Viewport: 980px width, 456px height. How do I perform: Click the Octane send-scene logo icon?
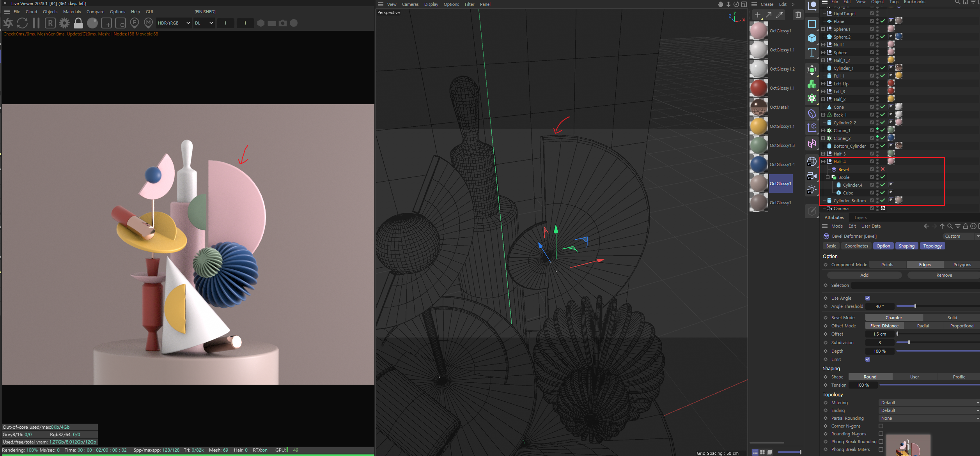[x=8, y=23]
